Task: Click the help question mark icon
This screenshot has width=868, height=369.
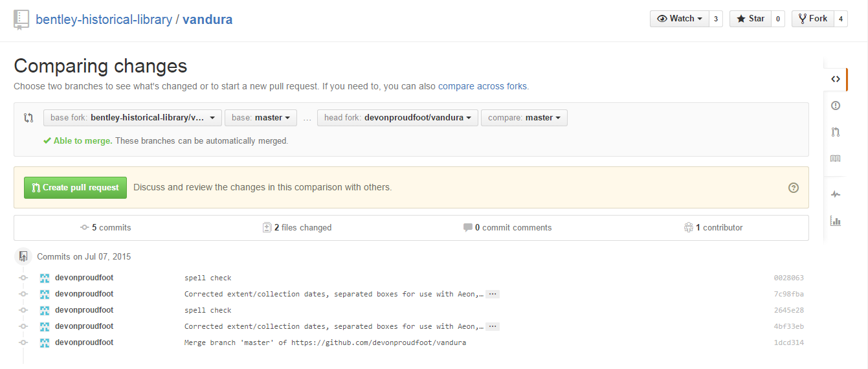Action: (794, 188)
